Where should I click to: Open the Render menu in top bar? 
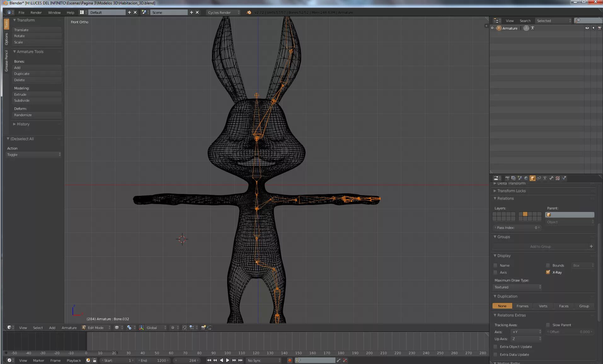[x=36, y=12]
